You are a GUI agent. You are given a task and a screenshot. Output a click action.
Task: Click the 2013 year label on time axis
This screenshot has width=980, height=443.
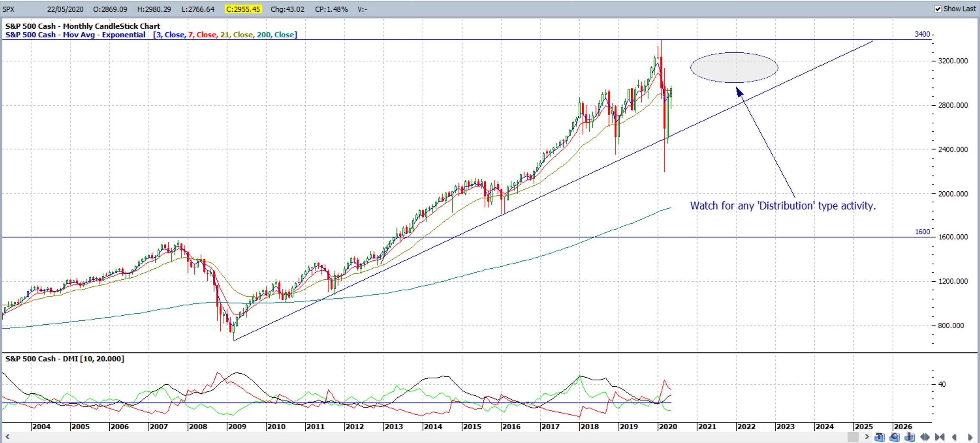click(394, 427)
